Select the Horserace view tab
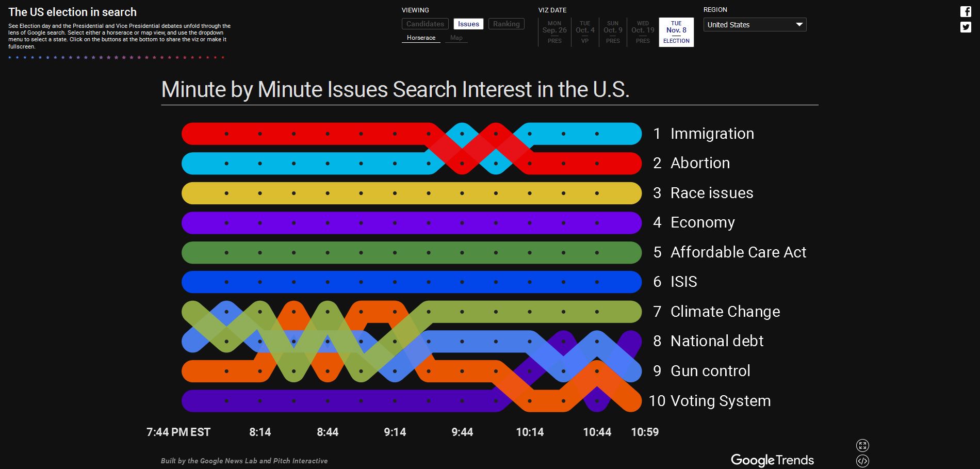 click(421, 38)
